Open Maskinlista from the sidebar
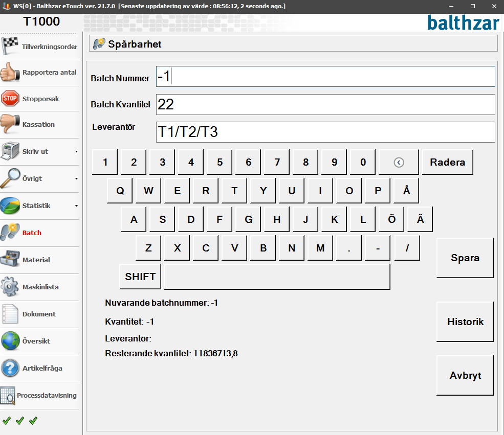Viewport: 504px width, 435px height. (x=39, y=287)
